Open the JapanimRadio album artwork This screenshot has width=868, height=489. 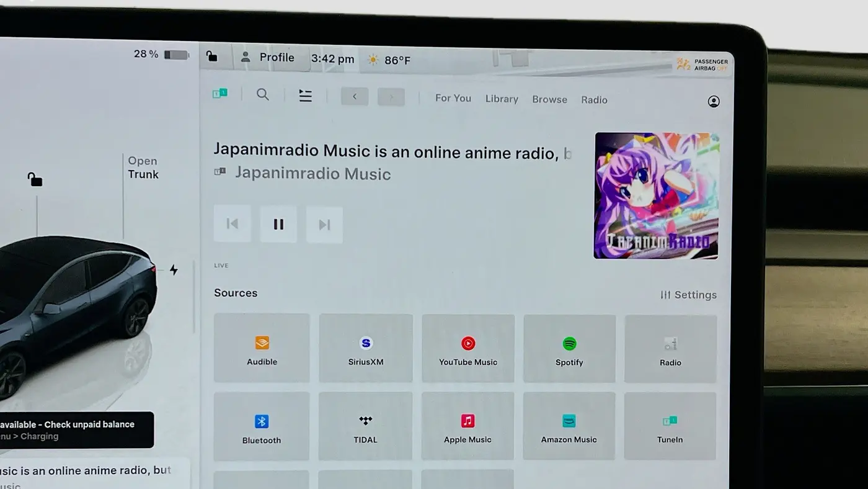(x=657, y=195)
